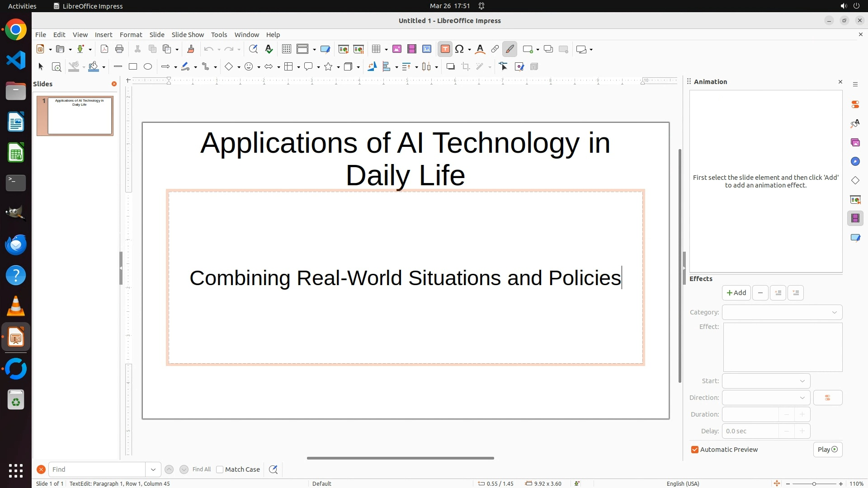This screenshot has height=488, width=868.
Task: Select the Rectangle shape tool
Action: [x=133, y=67]
